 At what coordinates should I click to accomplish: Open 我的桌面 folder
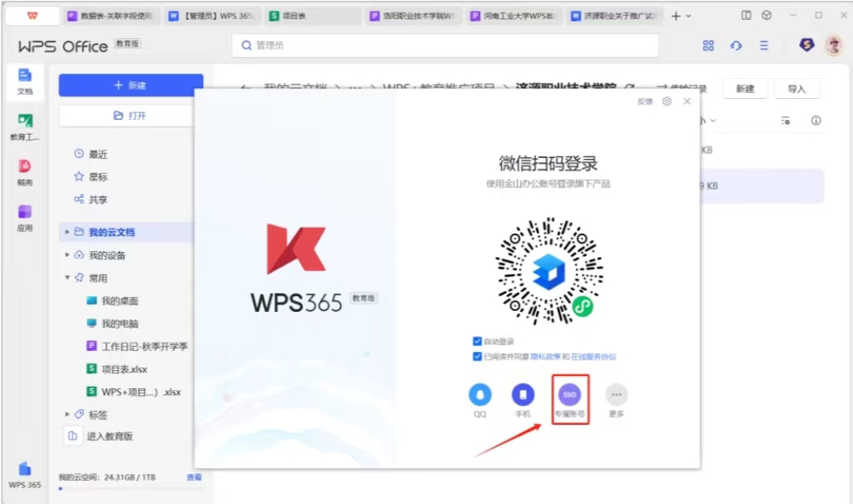point(112,301)
